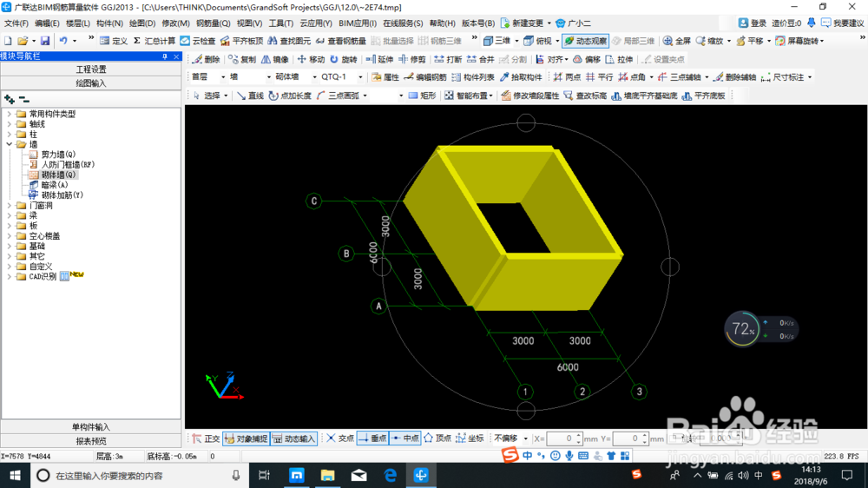Toggle 动态观察 dynamic orbit mode
Viewport: 868px width, 488px height.
tap(585, 41)
